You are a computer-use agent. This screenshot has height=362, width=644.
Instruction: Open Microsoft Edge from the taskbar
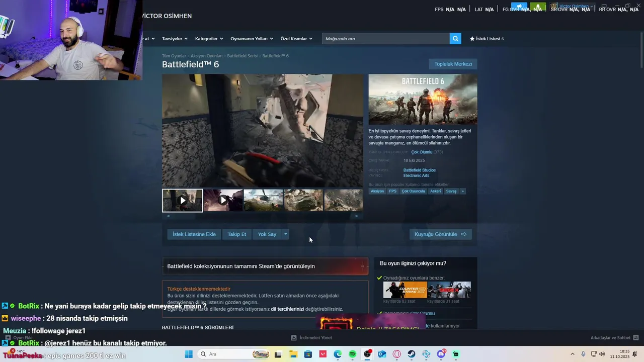[x=338, y=354]
